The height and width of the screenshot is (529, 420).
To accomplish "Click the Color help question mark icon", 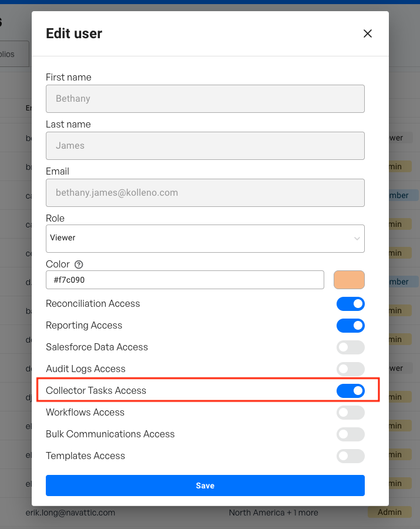I will tap(78, 264).
